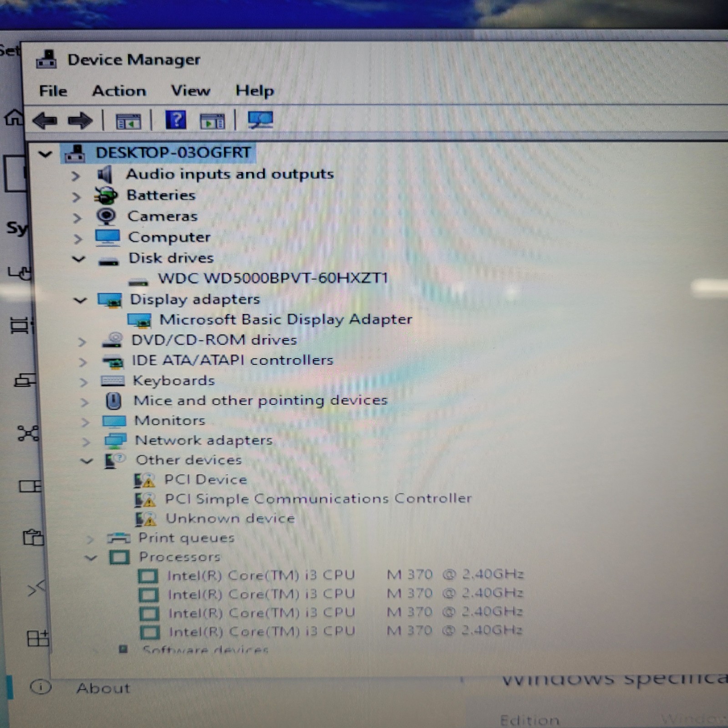The width and height of the screenshot is (728, 728).
Task: Open the Help menu
Action: (x=255, y=91)
